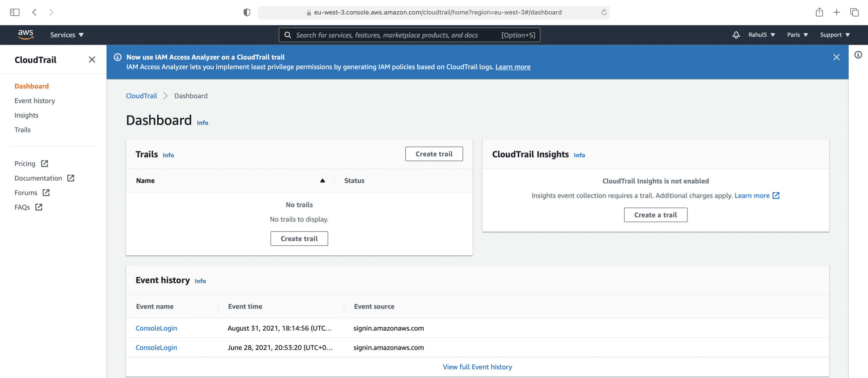Toggle the browser sidebar icon

click(x=14, y=12)
